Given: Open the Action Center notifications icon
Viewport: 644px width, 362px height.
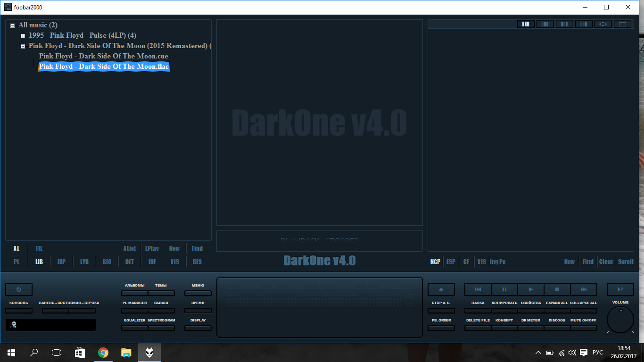Looking at the screenshot, I should pyautogui.click(x=584, y=353).
